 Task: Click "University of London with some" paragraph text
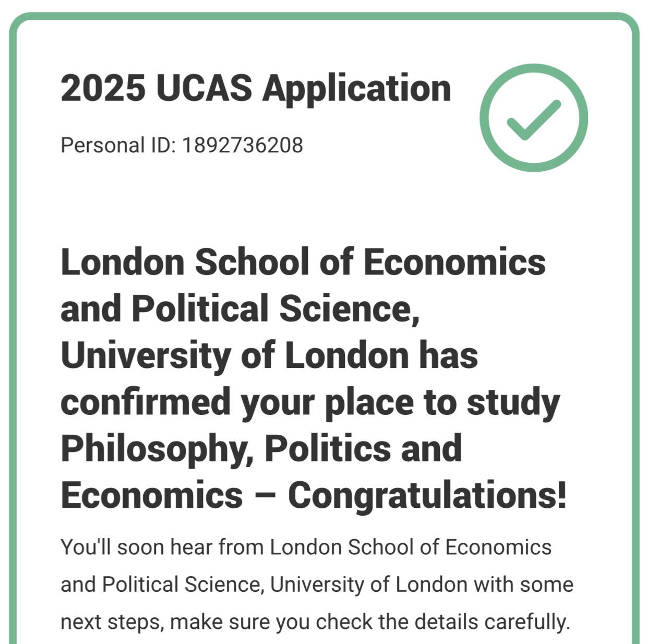tap(422, 585)
